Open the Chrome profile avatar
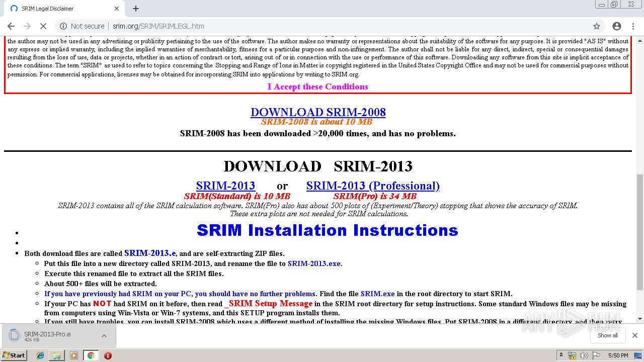This screenshot has height=362, width=644. pyautogui.click(x=617, y=26)
